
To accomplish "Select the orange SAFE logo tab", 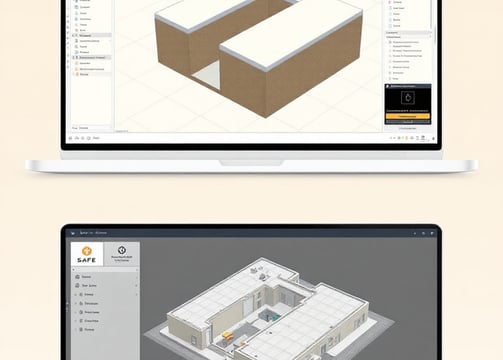I will click(87, 254).
